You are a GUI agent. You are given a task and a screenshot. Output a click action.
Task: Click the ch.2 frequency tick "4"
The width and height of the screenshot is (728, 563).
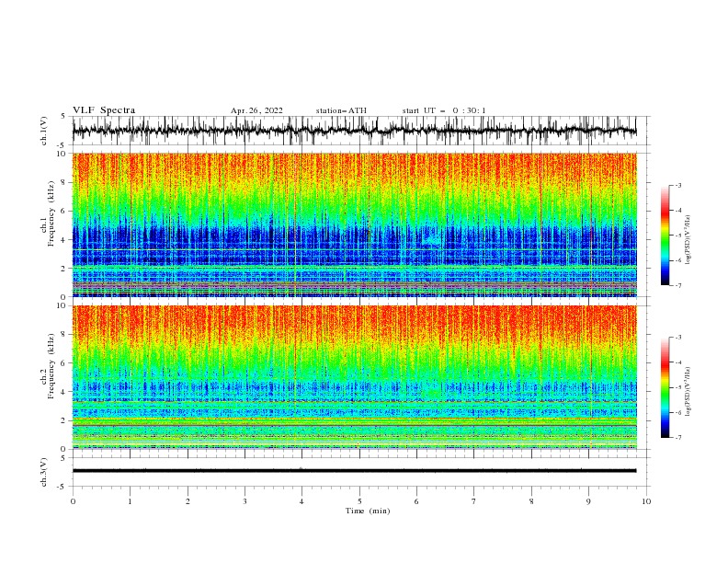click(63, 392)
